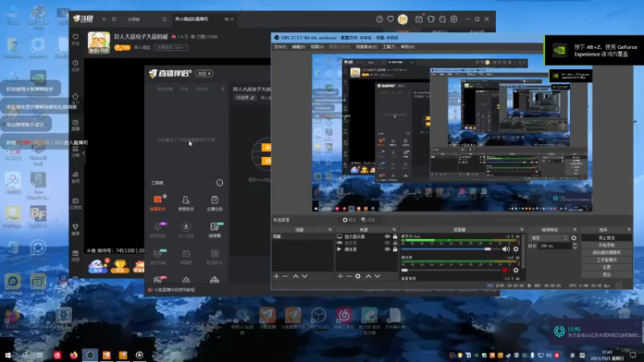Open source properties gear below sources list
Image resolution: width=644 pixels, height=362 pixels.
357,276
